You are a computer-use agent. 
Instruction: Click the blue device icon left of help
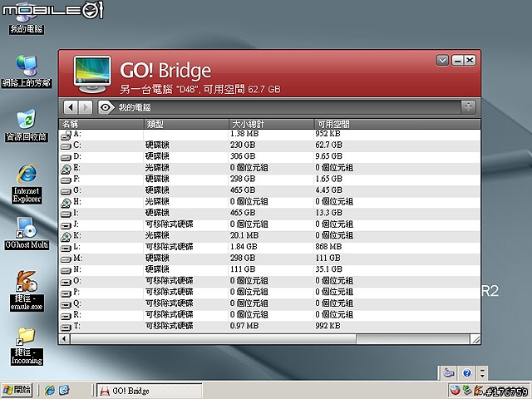449,373
